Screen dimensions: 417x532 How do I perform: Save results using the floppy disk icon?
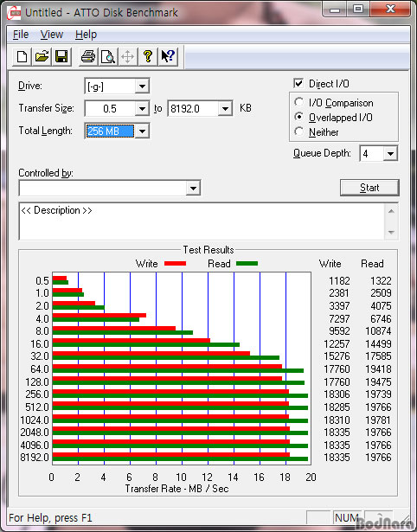point(61,56)
